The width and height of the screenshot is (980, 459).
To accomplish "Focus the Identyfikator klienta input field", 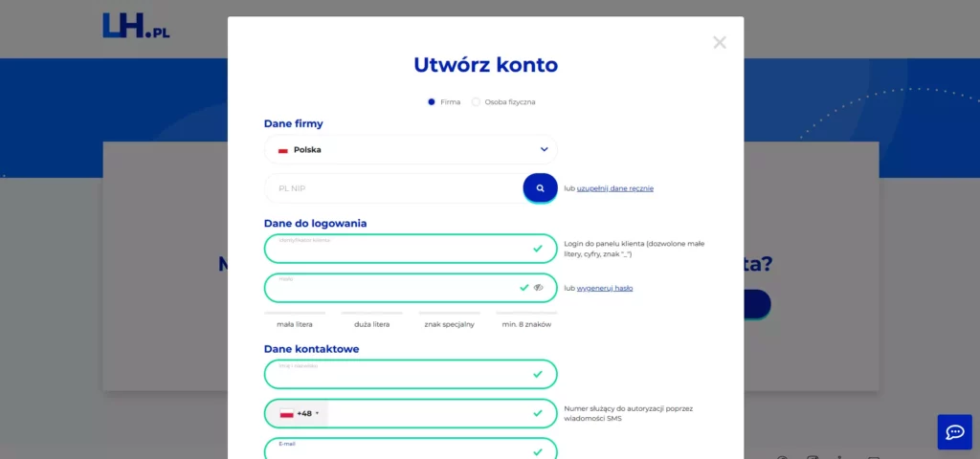I will [411, 249].
